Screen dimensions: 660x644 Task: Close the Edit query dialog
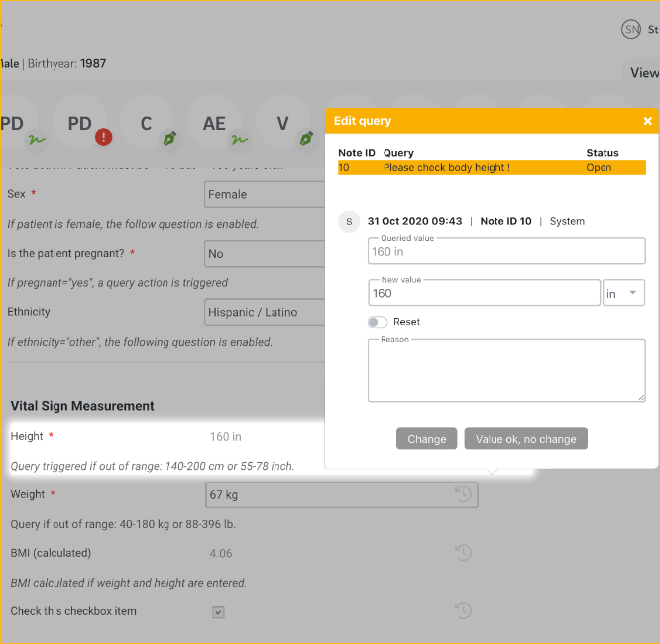(x=648, y=121)
